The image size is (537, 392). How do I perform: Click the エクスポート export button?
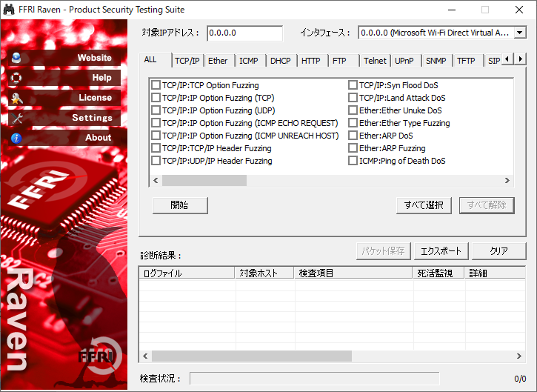(x=441, y=251)
